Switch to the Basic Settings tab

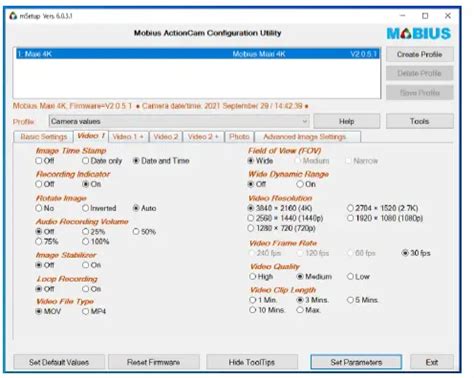[x=43, y=137]
